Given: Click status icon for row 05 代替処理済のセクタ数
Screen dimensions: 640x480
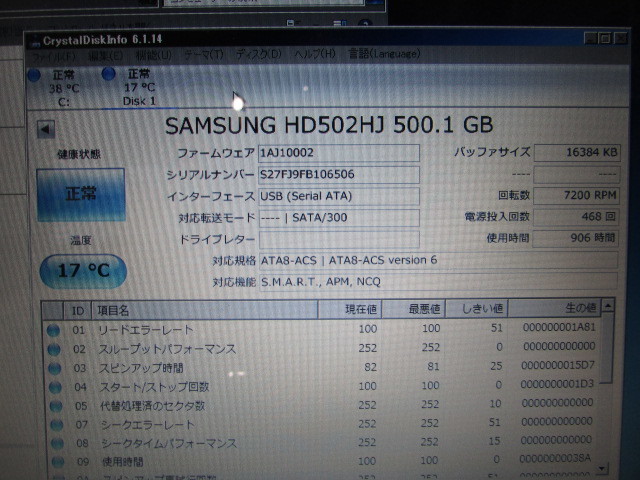Looking at the screenshot, I should pyautogui.click(x=56, y=407).
